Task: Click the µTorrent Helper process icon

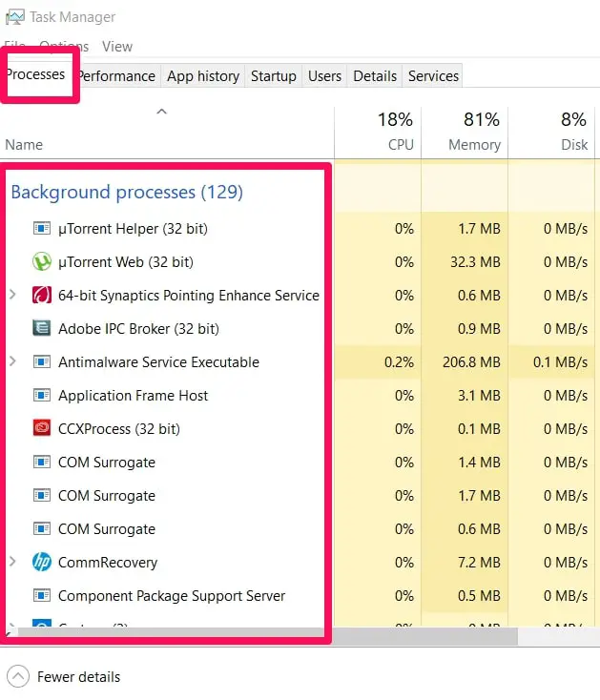Action: 42,229
